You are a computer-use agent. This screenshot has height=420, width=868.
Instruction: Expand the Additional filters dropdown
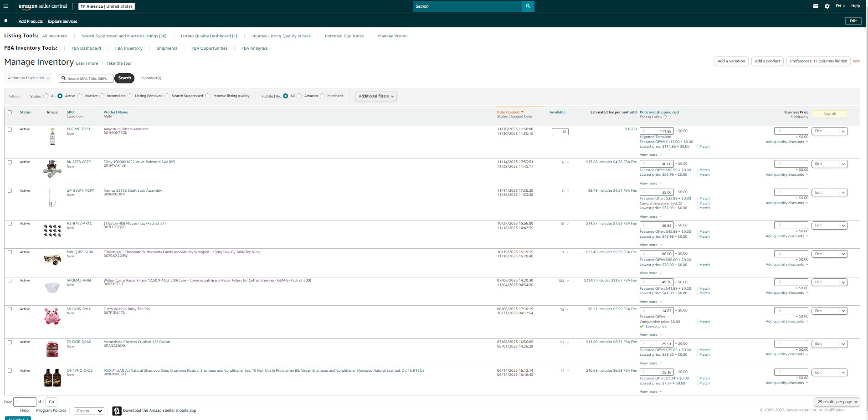[376, 96]
